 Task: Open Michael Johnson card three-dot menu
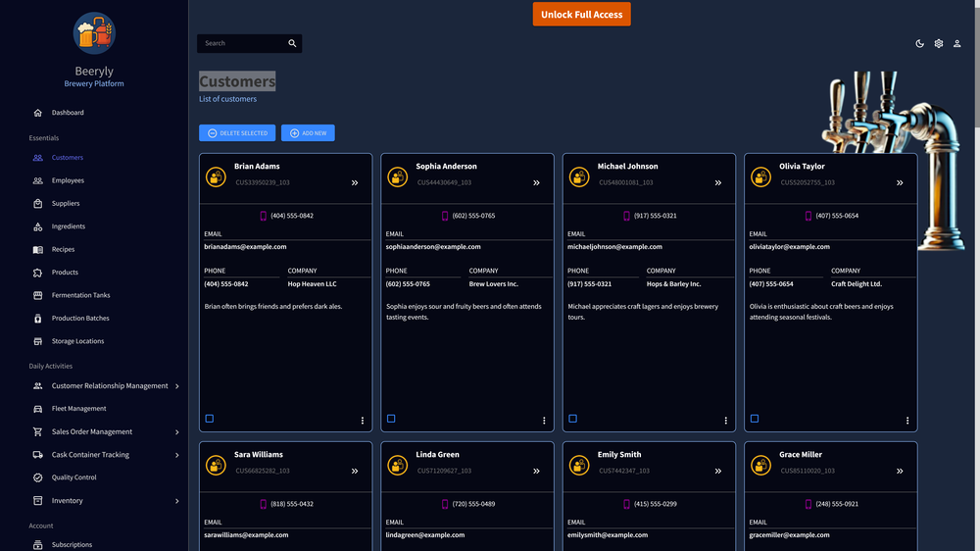(x=725, y=421)
